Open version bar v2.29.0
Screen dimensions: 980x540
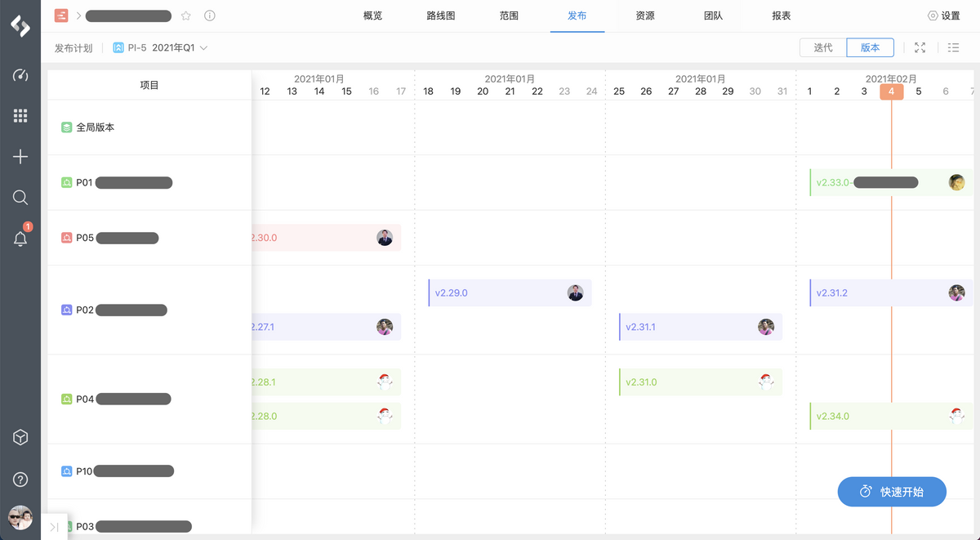(510, 292)
